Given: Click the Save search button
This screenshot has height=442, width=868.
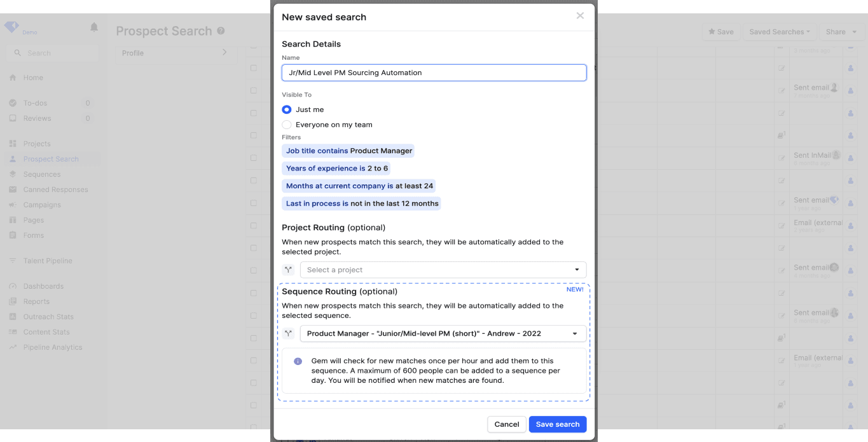Looking at the screenshot, I should tap(558, 424).
